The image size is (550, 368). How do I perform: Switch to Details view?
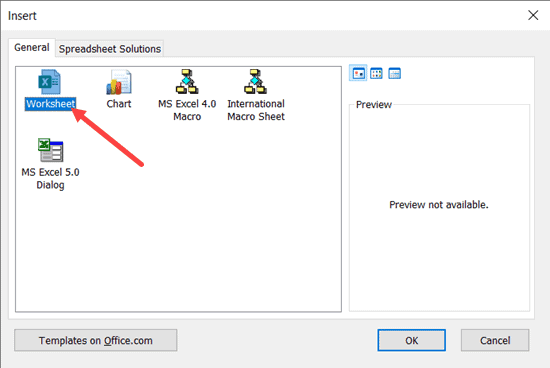tap(395, 73)
